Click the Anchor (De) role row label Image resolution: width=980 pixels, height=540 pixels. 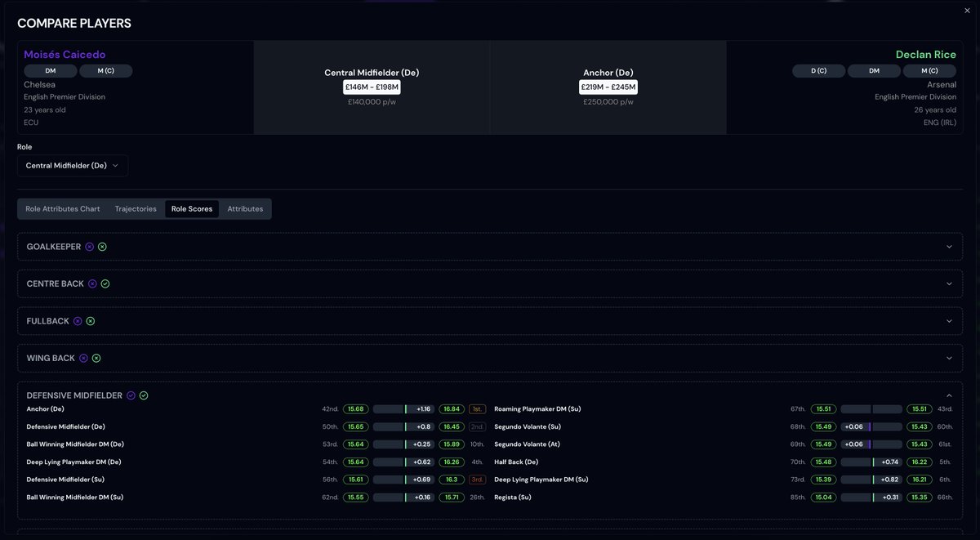[45, 409]
